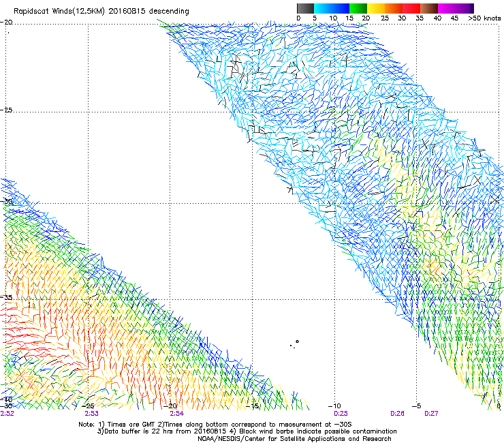Select the '45' legend scale label
This screenshot has width=504, height=443.
pyautogui.click(x=454, y=18)
